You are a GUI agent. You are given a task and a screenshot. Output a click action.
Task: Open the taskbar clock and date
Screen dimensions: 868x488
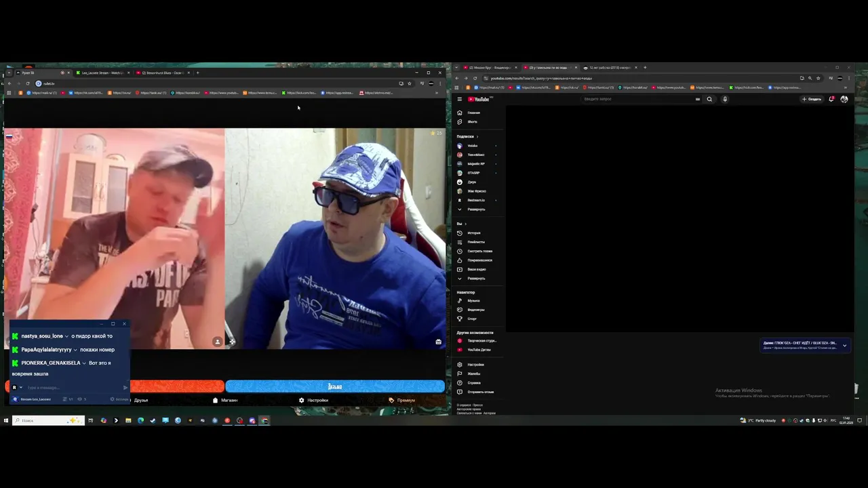click(846, 420)
